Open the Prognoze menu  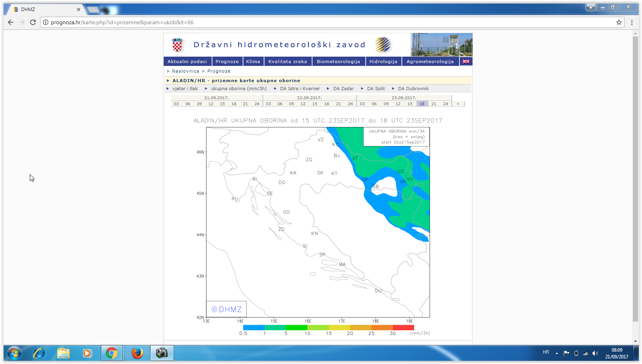coord(227,62)
